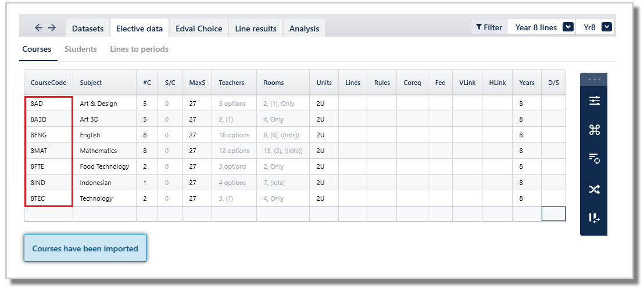Click the Courses have been imported notice

(85, 248)
